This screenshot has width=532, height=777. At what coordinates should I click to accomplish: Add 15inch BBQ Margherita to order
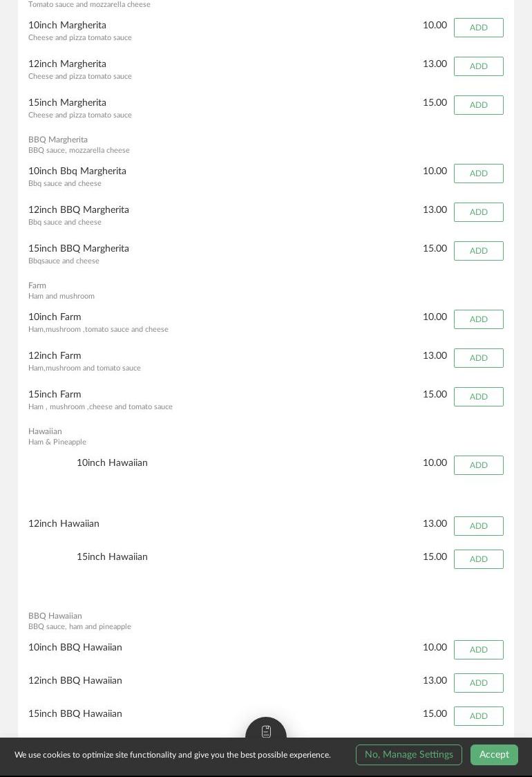point(479,251)
